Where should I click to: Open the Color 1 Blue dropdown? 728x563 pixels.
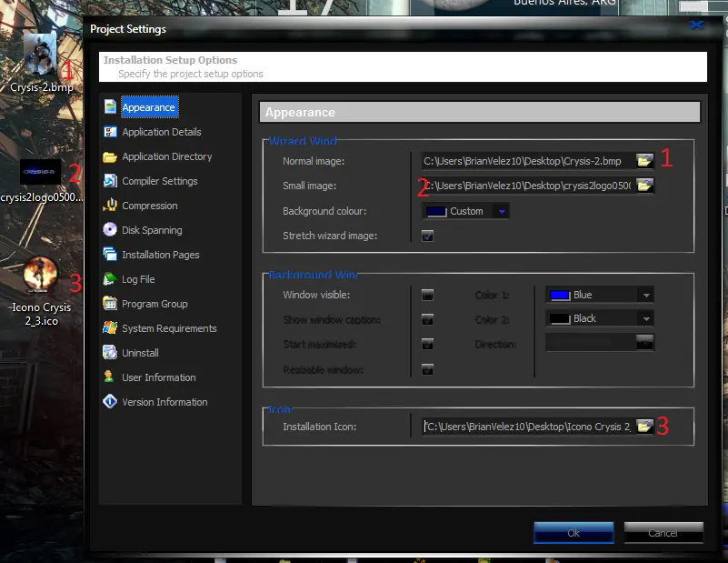click(x=644, y=295)
